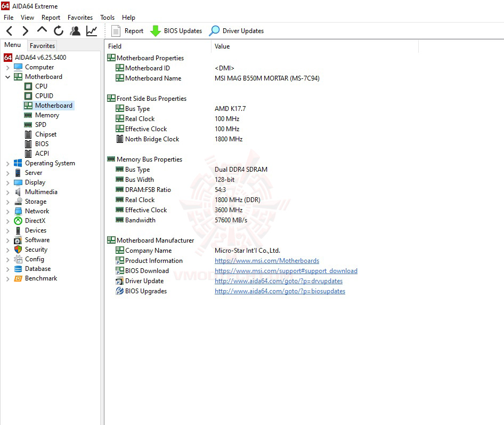The image size is (504, 425).
Task: Expand the Computer tree node
Action: (7, 68)
